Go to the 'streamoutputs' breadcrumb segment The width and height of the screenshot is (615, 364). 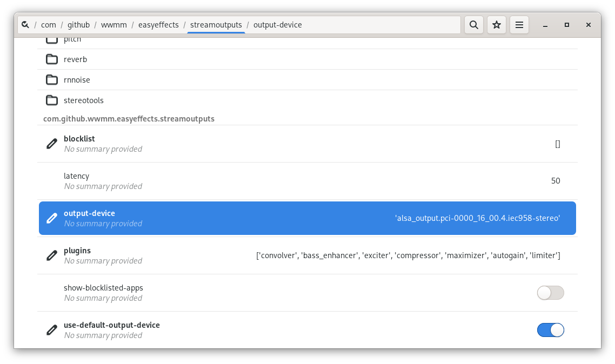(216, 25)
